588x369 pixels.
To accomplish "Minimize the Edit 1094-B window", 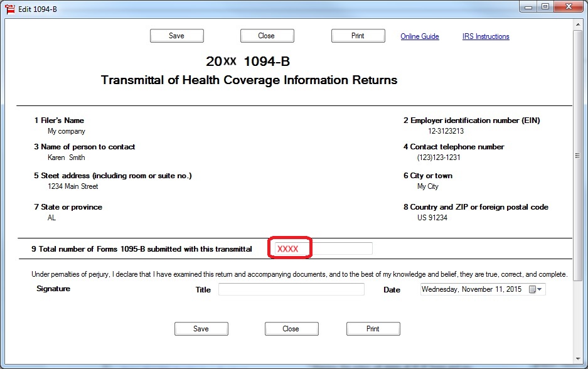I will click(528, 7).
